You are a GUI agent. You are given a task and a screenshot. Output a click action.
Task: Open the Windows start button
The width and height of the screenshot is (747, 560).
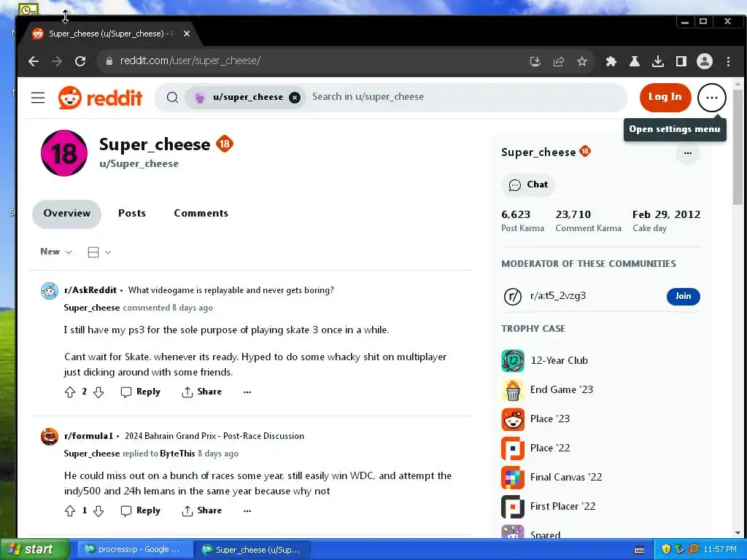click(35, 549)
